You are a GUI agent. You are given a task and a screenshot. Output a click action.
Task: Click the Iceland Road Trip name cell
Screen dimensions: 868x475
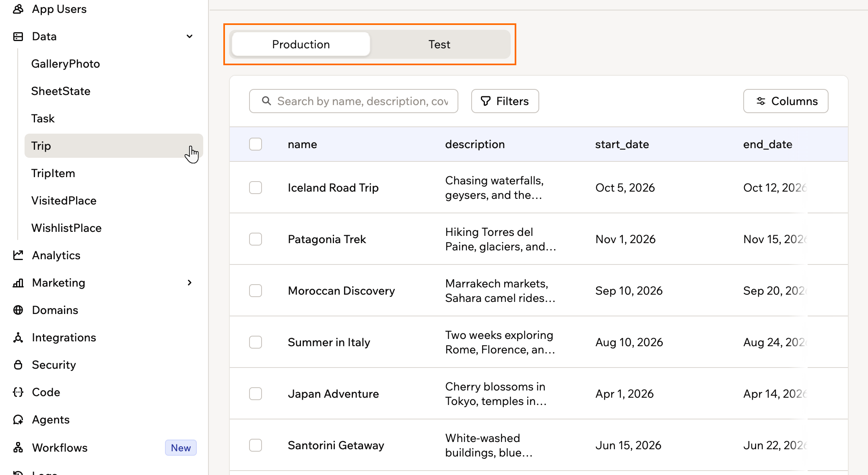click(333, 188)
